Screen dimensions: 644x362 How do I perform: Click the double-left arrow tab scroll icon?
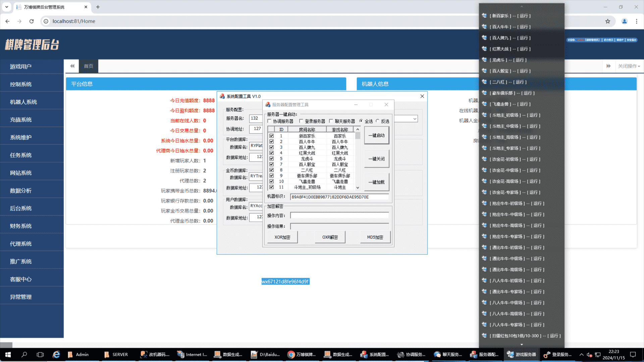tap(72, 66)
